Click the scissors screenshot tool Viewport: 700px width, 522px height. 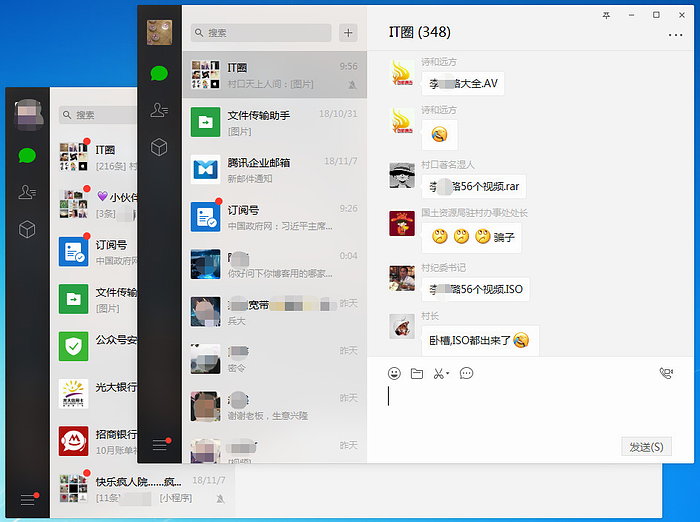438,374
